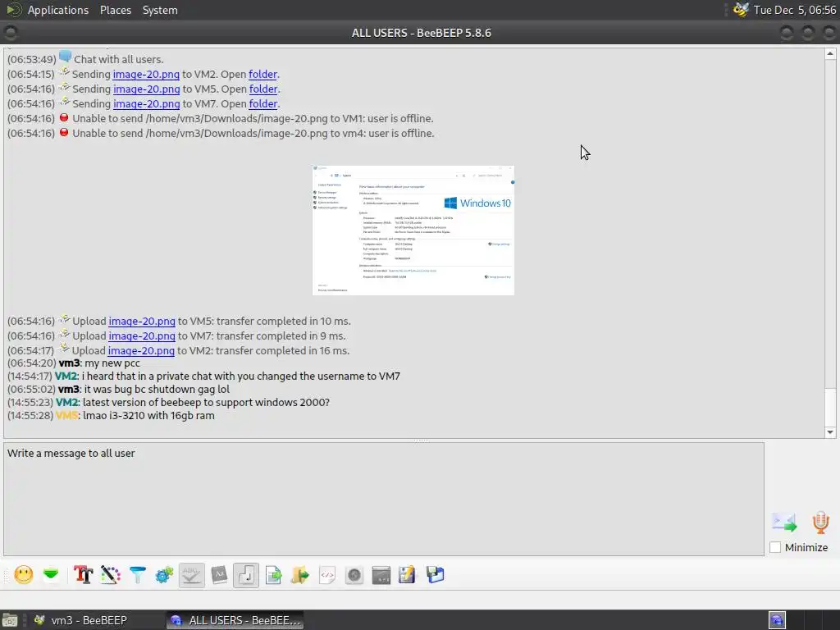Click the clock showing Tue Dec 5, 06:56

pyautogui.click(x=794, y=10)
